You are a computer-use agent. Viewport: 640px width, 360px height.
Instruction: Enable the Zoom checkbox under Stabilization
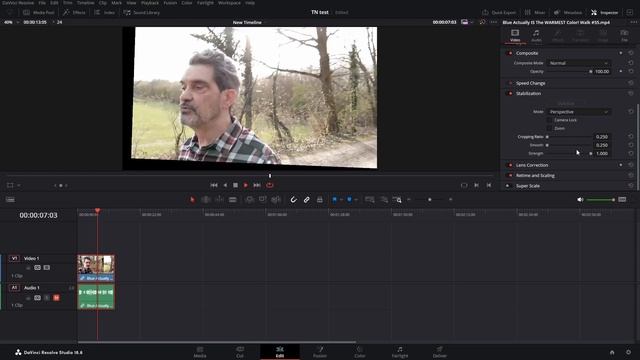549,128
